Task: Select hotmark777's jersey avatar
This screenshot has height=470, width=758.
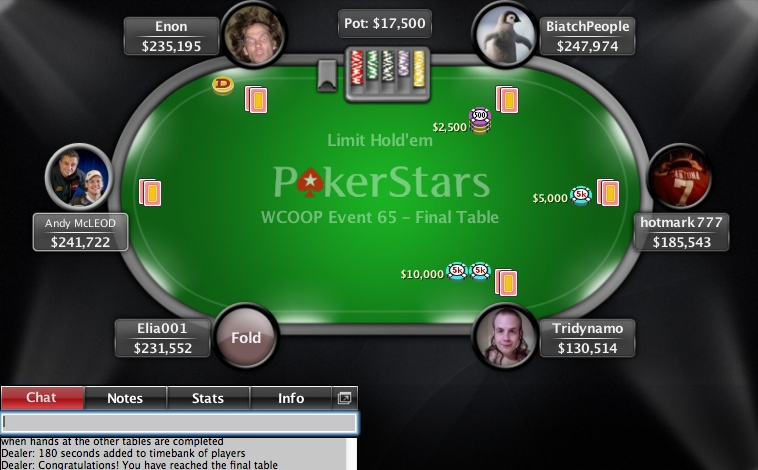Action: [680, 176]
